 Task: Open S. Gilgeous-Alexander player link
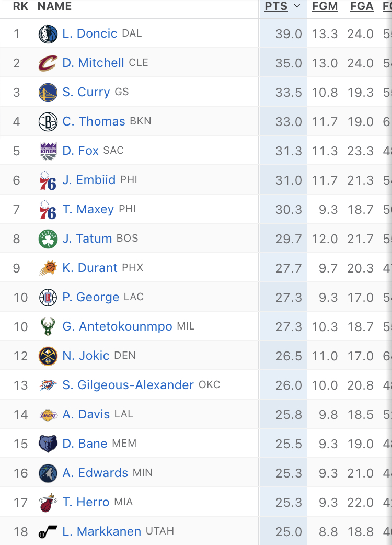point(128,385)
